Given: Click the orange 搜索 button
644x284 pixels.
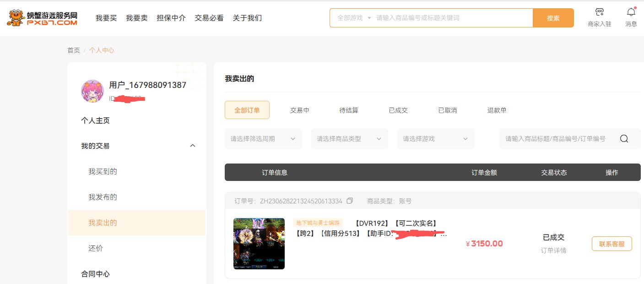Looking at the screenshot, I should coord(553,18).
